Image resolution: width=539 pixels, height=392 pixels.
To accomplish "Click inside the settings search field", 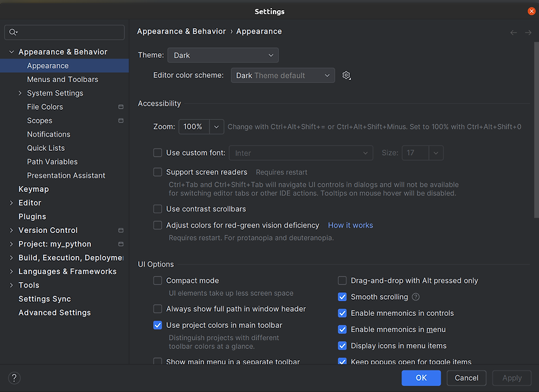I will tap(64, 32).
